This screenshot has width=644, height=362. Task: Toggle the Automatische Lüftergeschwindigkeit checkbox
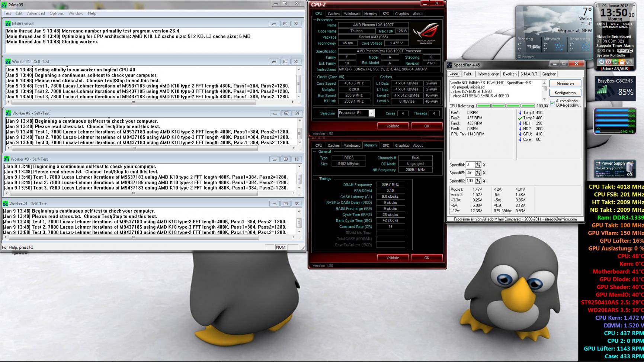point(552,103)
